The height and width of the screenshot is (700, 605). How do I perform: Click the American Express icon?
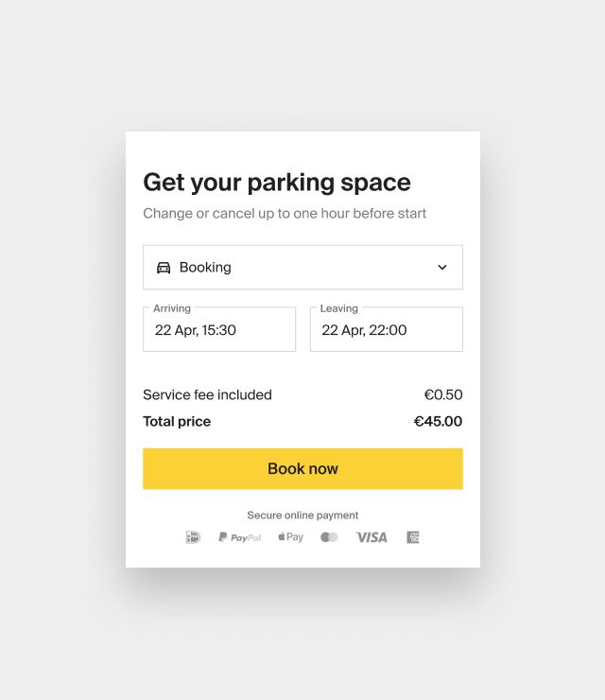coord(413,537)
